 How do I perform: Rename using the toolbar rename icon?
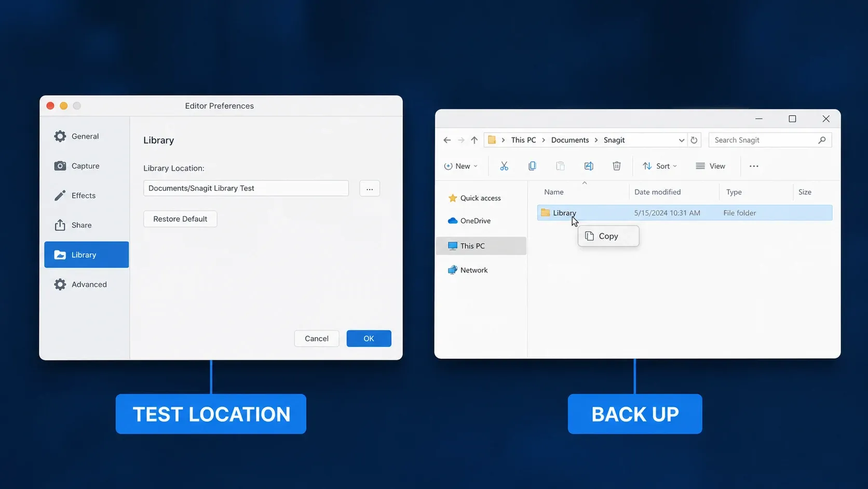tap(589, 166)
